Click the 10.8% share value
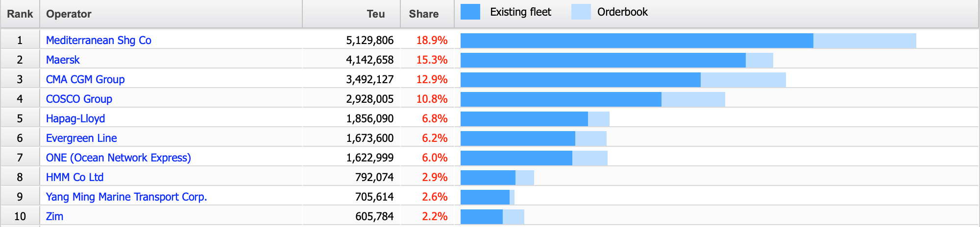 (x=432, y=99)
